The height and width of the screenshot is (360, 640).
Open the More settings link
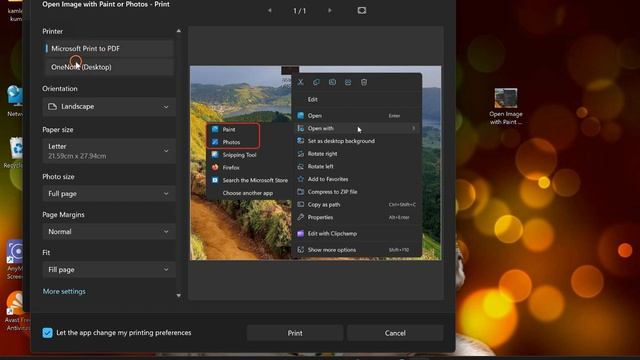(x=64, y=291)
